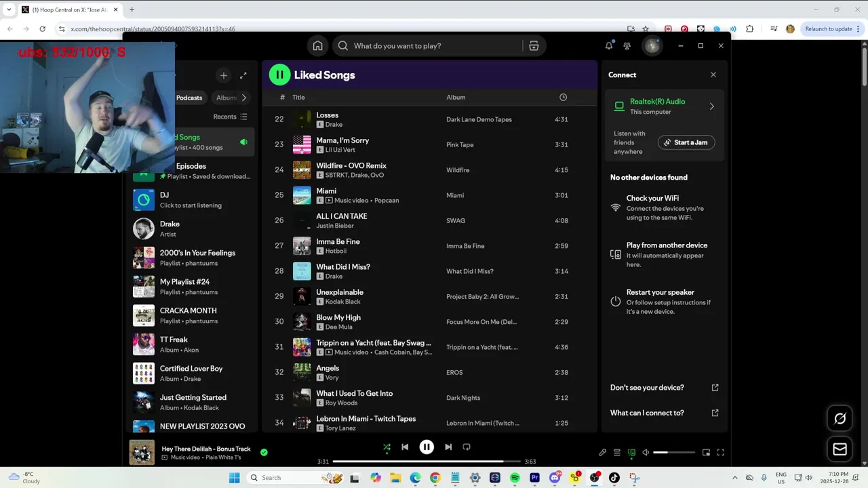Image resolution: width=868 pixels, height=488 pixels.
Task: Sort songs by duration clock icon
Action: pos(563,98)
